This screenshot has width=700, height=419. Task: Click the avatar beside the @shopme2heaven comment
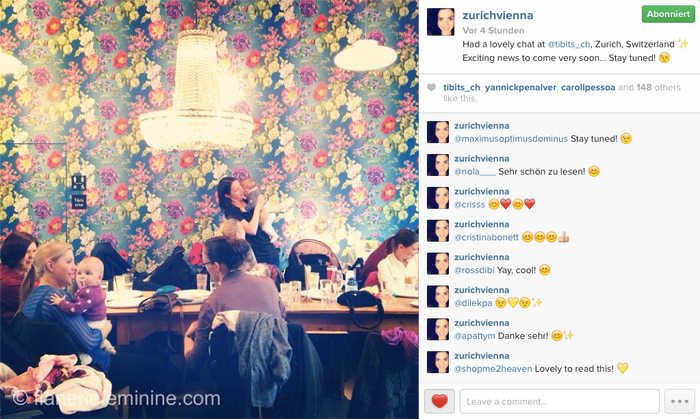pos(438,362)
